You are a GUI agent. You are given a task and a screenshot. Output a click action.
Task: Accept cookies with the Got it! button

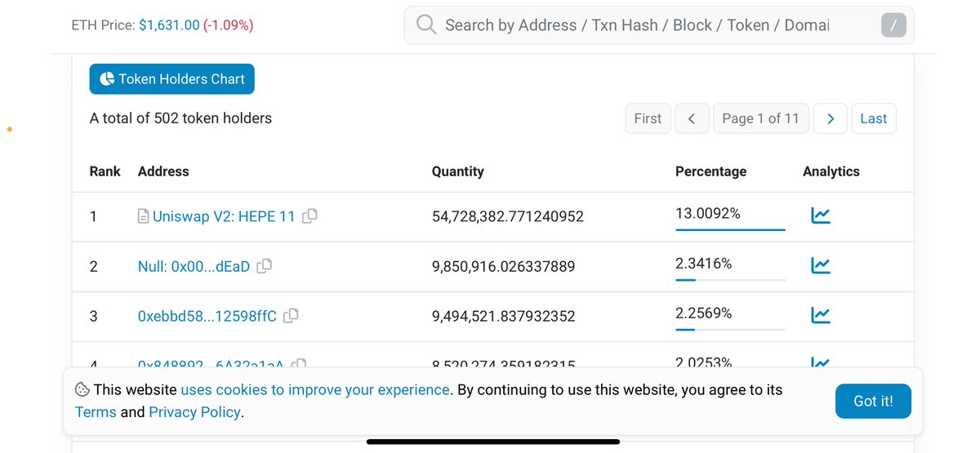click(873, 401)
